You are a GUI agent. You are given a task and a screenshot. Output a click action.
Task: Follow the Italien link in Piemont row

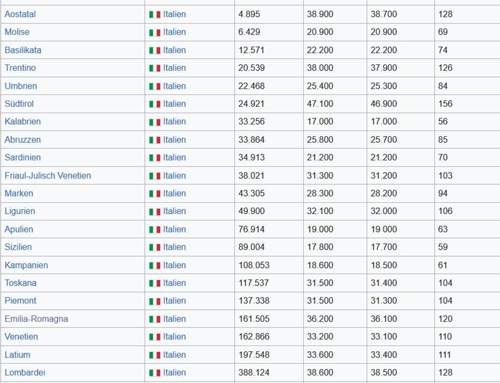click(174, 301)
